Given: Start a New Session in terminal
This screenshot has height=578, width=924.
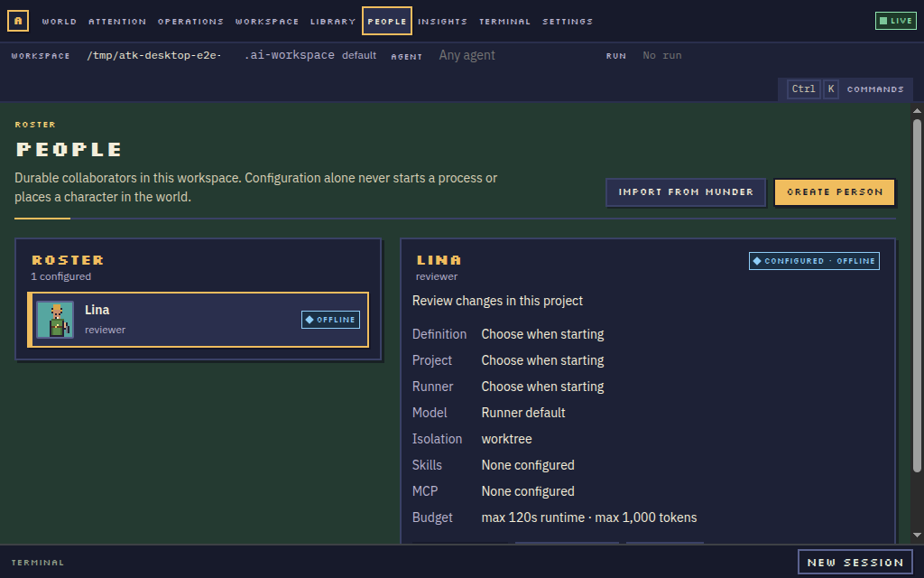Looking at the screenshot, I should [855, 562].
